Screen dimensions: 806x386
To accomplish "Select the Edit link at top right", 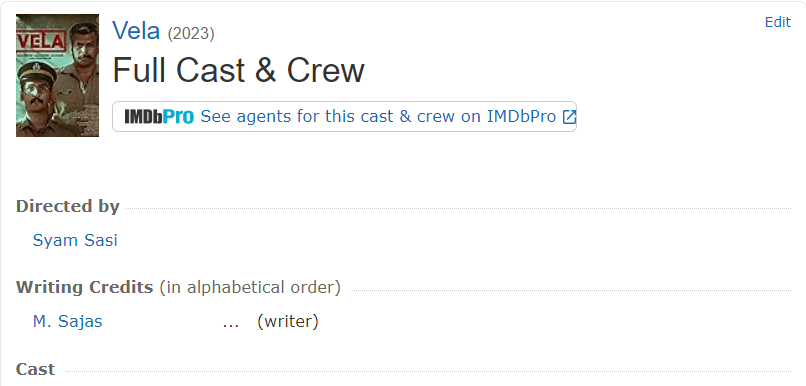I will [x=778, y=22].
